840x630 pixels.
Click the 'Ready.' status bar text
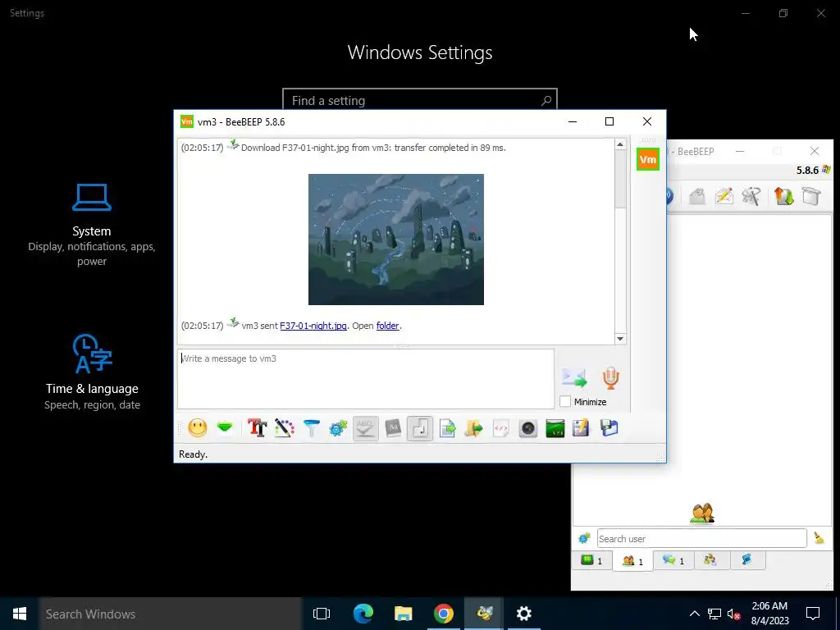pos(193,454)
